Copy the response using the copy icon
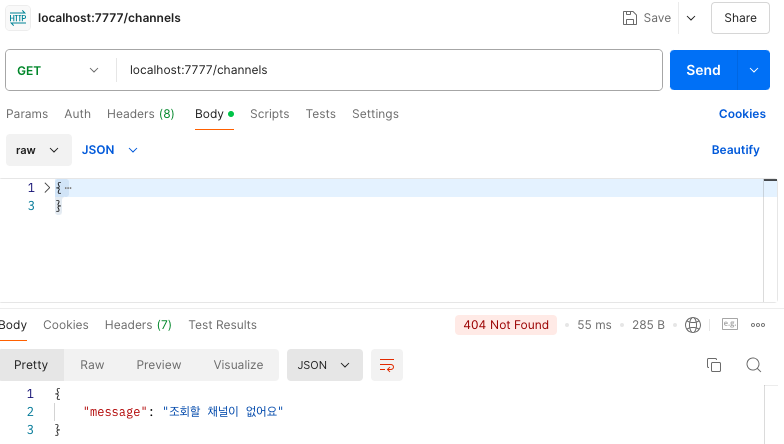Image resolution: width=784 pixels, height=444 pixels. [714, 365]
